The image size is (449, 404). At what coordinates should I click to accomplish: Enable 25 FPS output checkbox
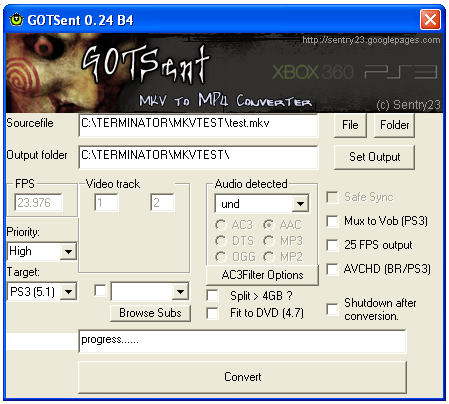point(332,245)
